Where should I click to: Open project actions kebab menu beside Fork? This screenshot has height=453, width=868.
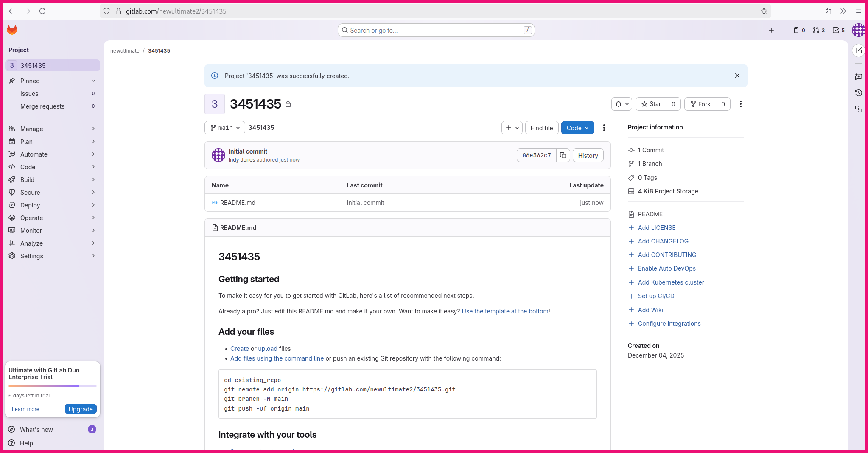point(741,104)
